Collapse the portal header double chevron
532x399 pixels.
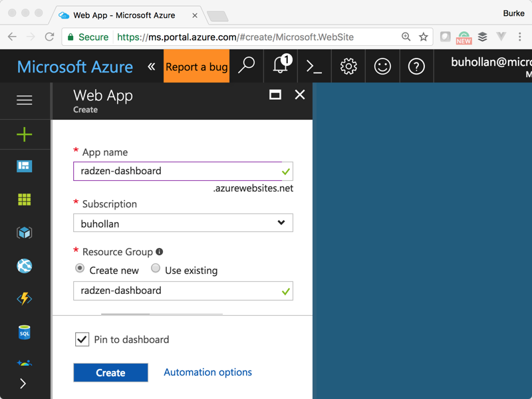click(x=152, y=66)
